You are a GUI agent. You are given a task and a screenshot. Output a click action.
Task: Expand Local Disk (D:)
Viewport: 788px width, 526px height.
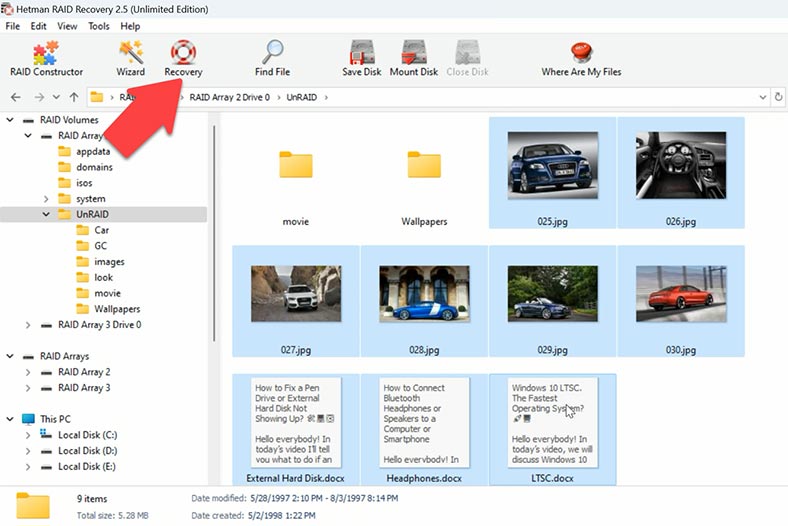click(x=28, y=451)
